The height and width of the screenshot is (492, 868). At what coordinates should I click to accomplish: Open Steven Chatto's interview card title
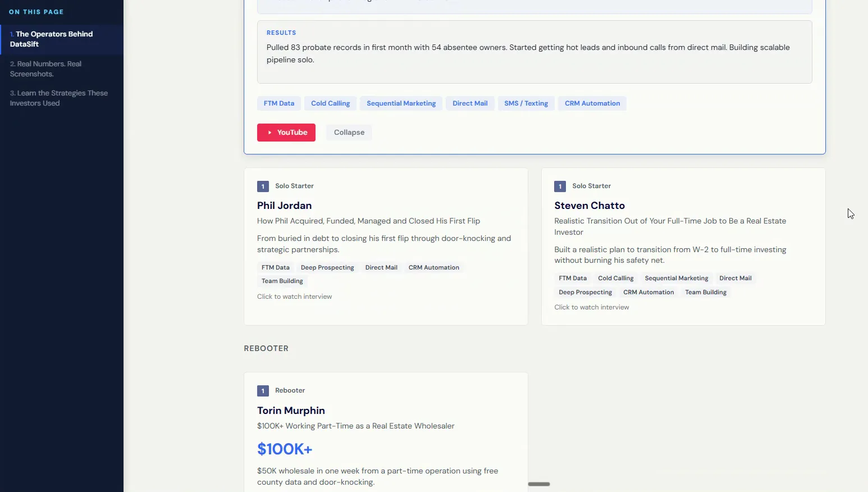point(590,206)
